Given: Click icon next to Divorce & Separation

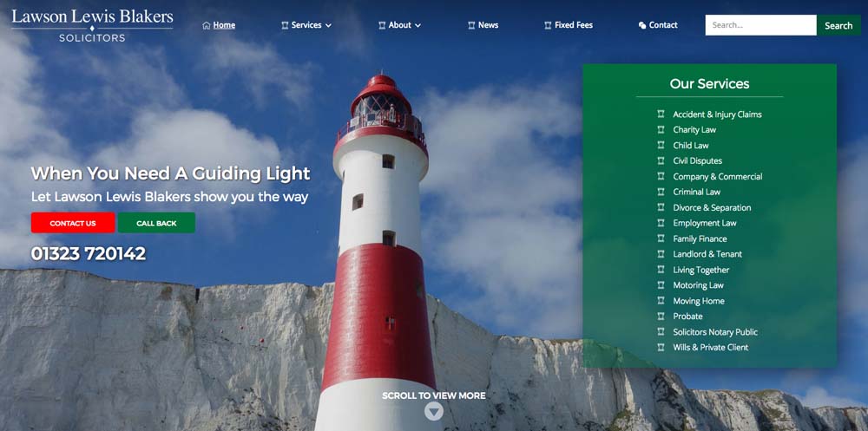Looking at the screenshot, I should tap(661, 207).
